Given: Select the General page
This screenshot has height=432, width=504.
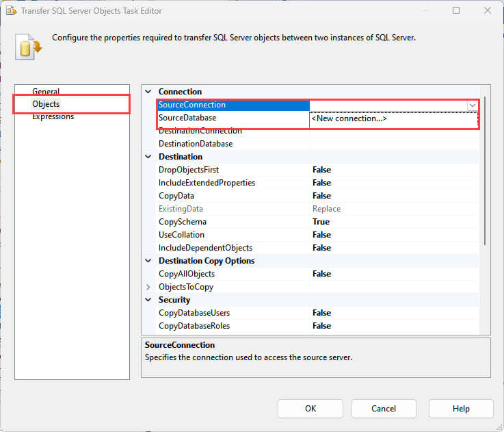Looking at the screenshot, I should (x=46, y=92).
